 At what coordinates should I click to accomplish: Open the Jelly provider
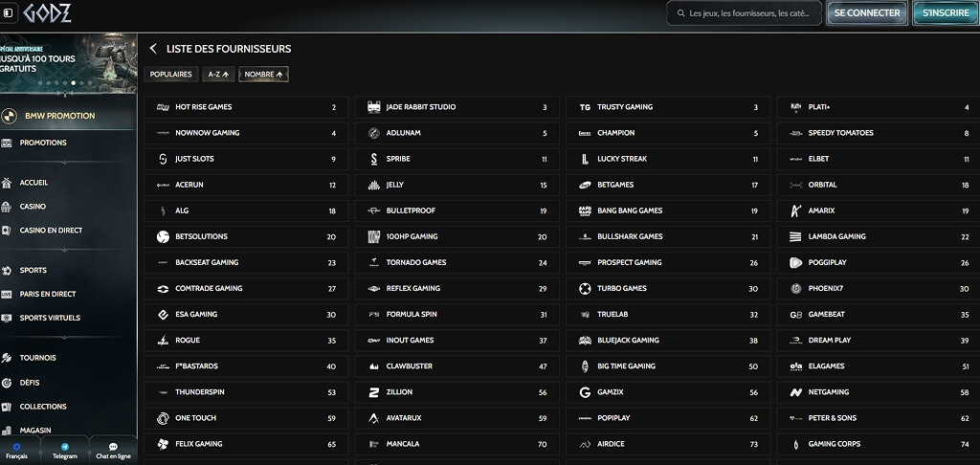(457, 185)
